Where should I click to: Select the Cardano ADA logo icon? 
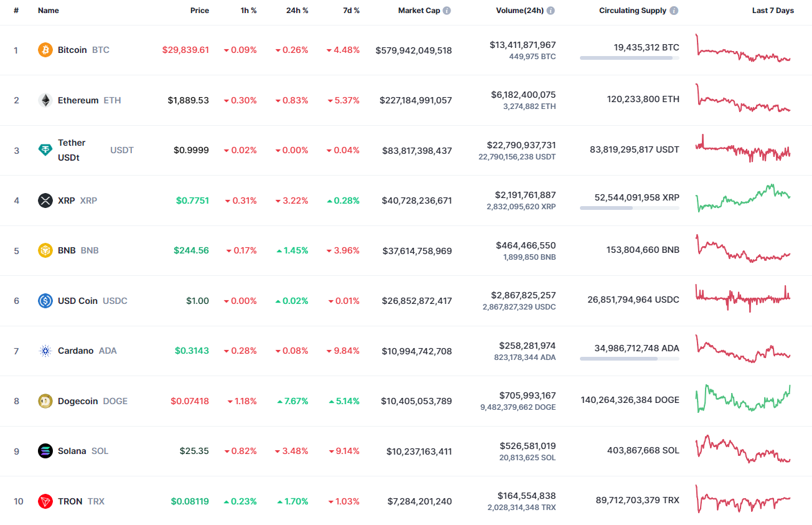coord(45,351)
